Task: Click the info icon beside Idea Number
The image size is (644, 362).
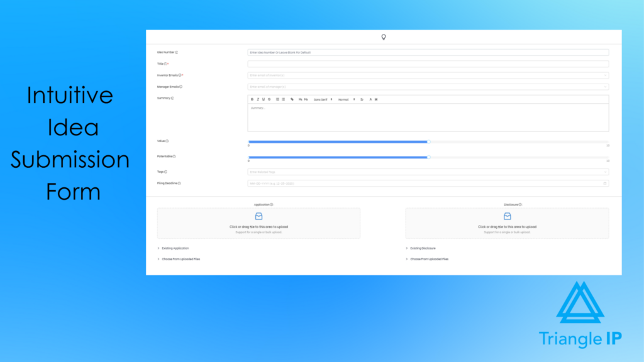Action: 177,53
